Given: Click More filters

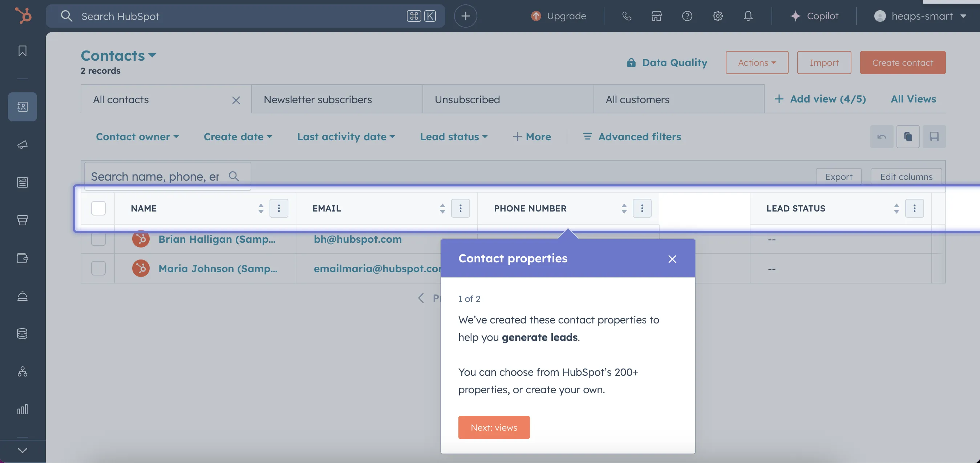Looking at the screenshot, I should pos(532,137).
